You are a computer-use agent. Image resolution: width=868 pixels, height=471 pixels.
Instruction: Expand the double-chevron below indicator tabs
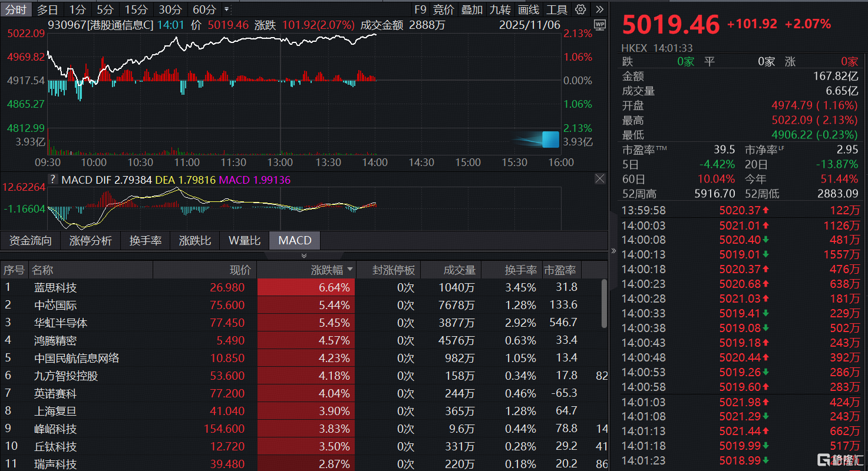pyautogui.click(x=304, y=256)
